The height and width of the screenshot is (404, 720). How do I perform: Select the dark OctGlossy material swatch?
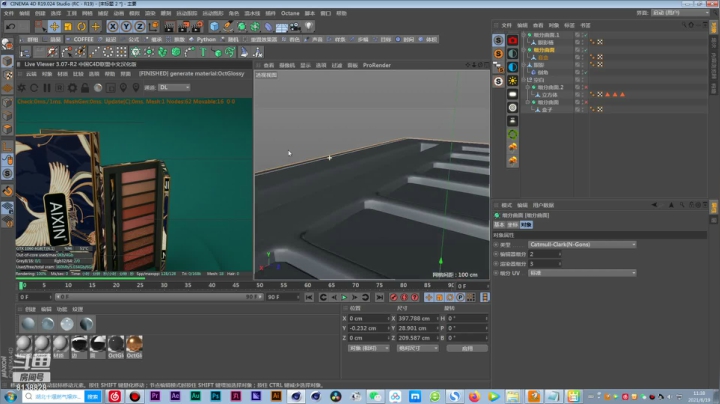[x=116, y=344]
